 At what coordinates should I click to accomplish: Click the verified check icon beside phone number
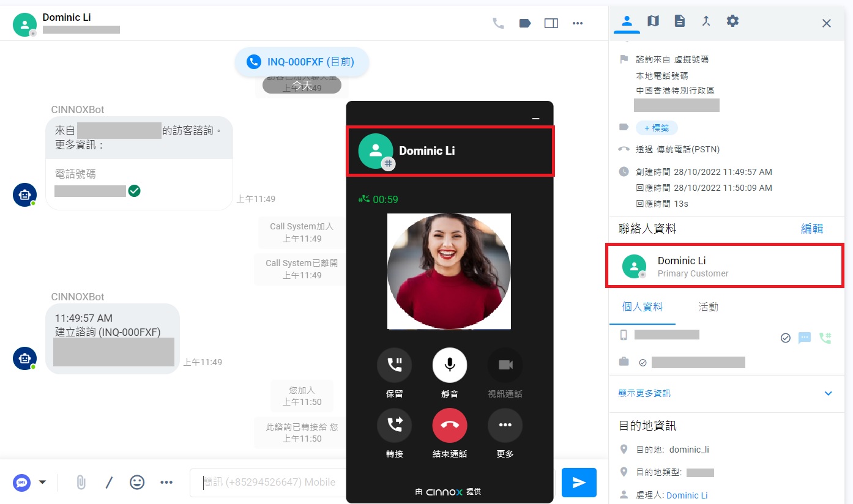coord(786,338)
